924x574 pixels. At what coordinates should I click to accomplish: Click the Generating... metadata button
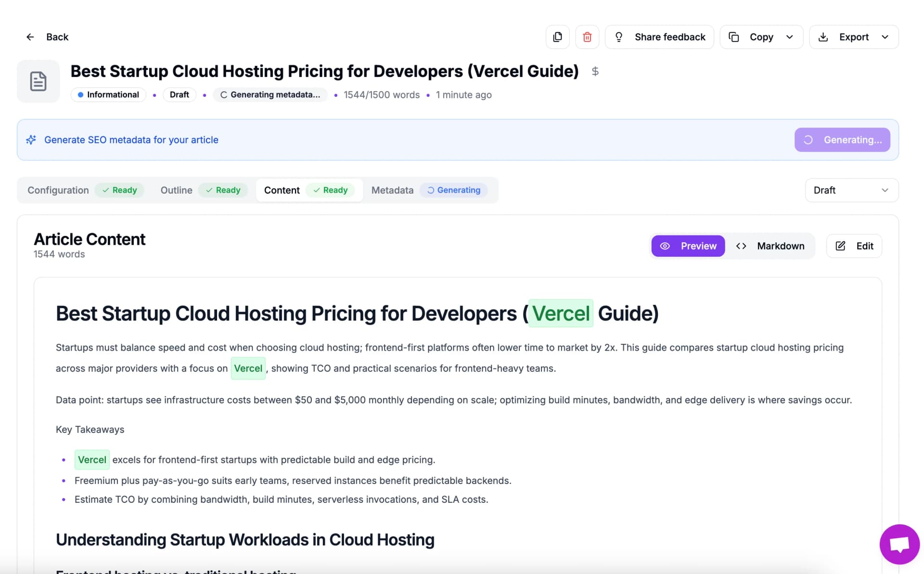pos(842,140)
